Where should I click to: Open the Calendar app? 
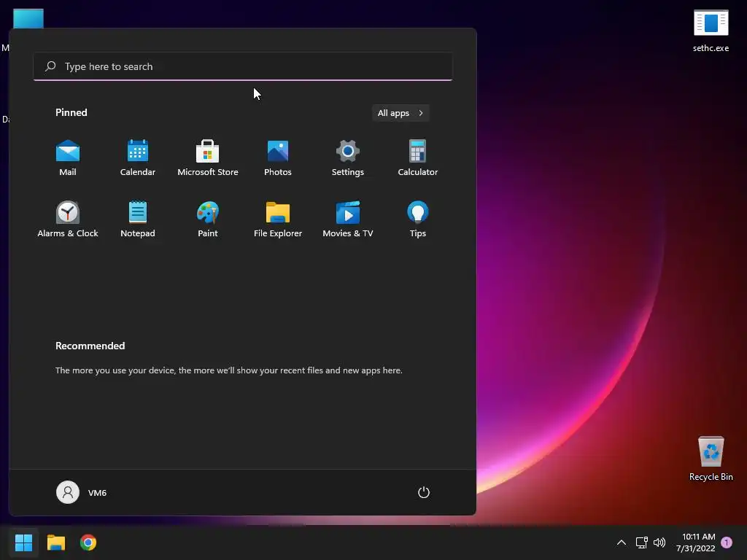coord(138,158)
